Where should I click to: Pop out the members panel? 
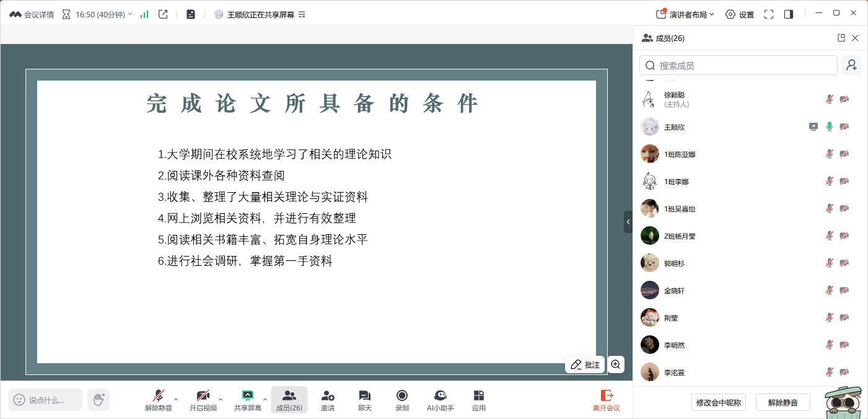point(841,38)
